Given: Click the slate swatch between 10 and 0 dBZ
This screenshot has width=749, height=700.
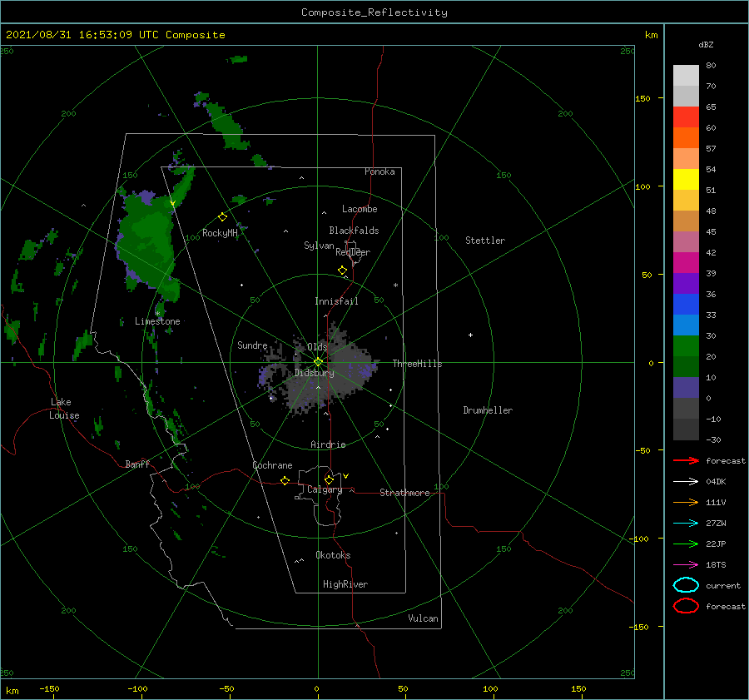Looking at the screenshot, I should point(686,388).
